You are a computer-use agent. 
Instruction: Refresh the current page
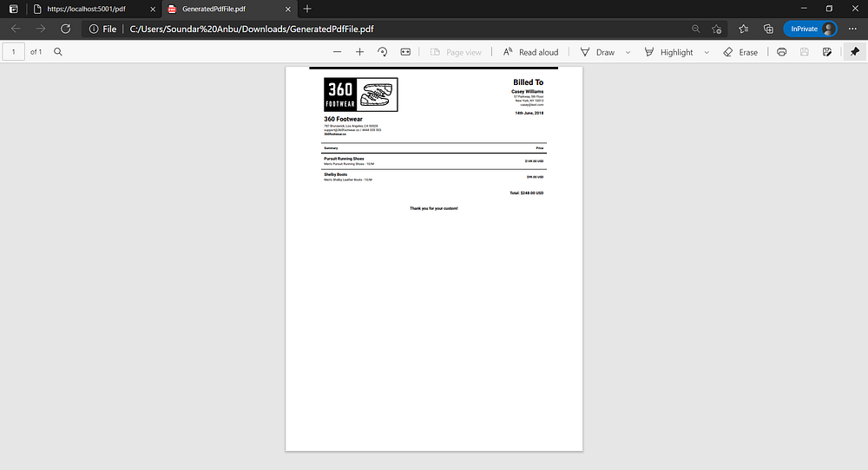pyautogui.click(x=65, y=29)
